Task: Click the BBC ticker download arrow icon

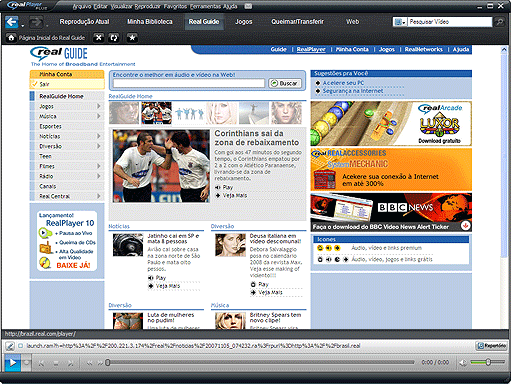Action: 465,226
